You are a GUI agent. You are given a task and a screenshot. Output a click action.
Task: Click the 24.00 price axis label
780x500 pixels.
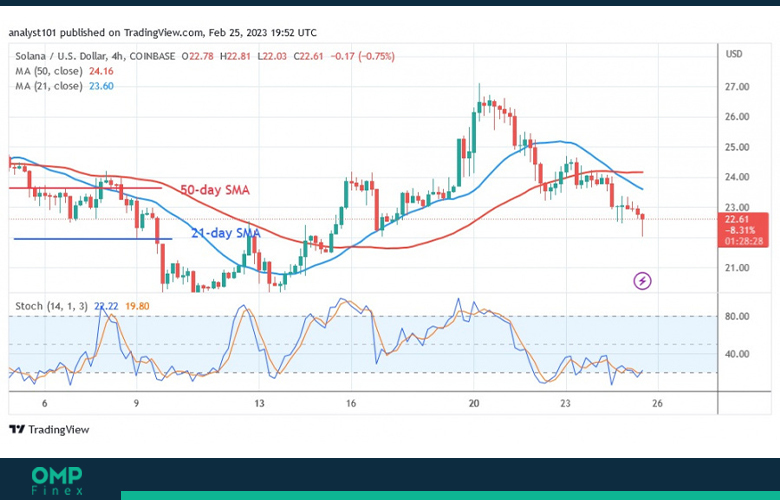click(x=737, y=177)
